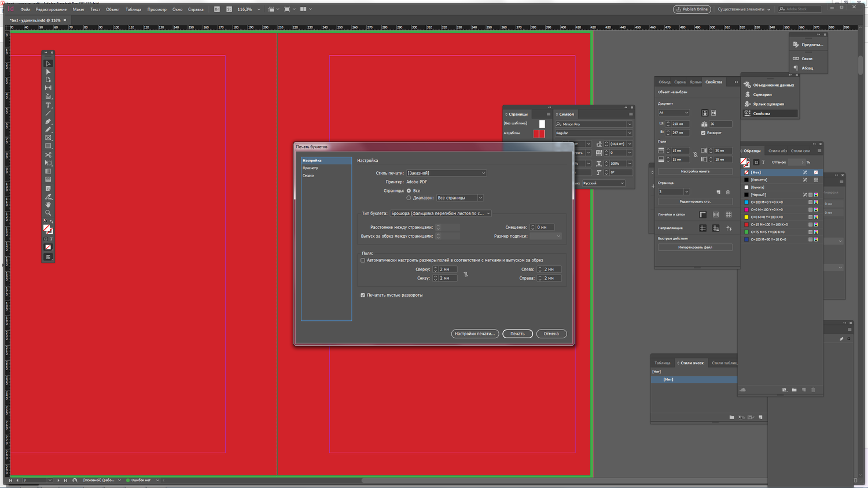Open the 'Макет' menu
This screenshot has width=868, height=488.
tap(79, 9)
